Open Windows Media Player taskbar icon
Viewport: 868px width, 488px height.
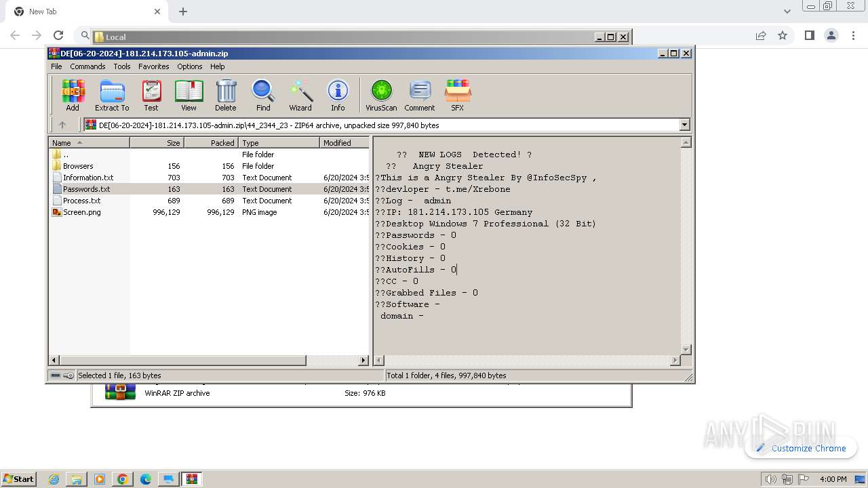click(100, 479)
